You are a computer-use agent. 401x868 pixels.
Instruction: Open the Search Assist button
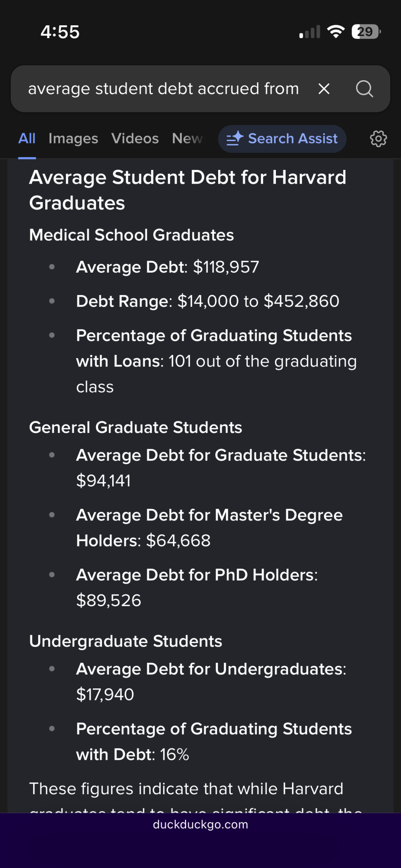[x=282, y=139]
